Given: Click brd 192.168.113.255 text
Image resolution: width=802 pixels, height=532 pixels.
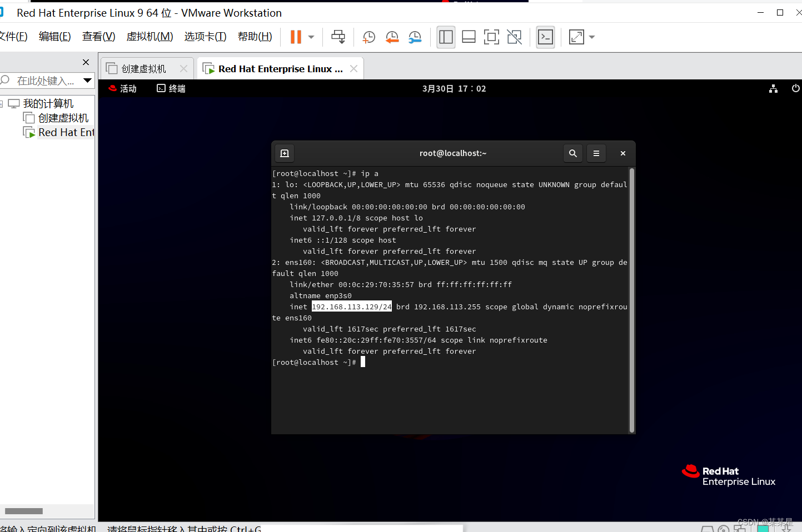Looking at the screenshot, I should click(x=439, y=307).
